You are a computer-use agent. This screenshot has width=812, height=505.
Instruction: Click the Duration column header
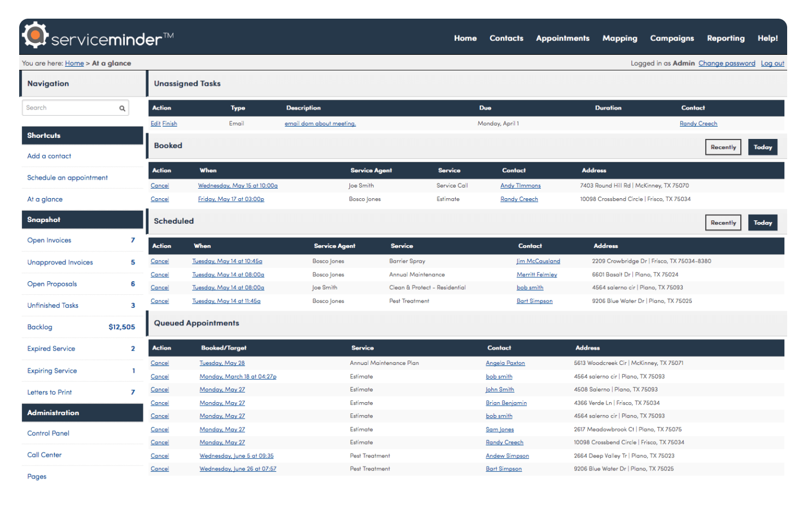click(x=608, y=108)
